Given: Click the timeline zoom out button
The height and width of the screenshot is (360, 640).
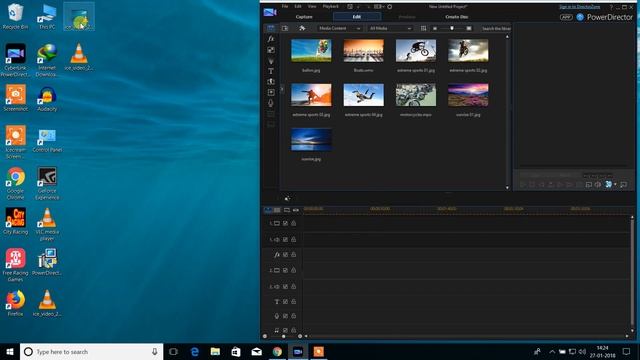Looking at the screenshot, I should coord(265,336).
